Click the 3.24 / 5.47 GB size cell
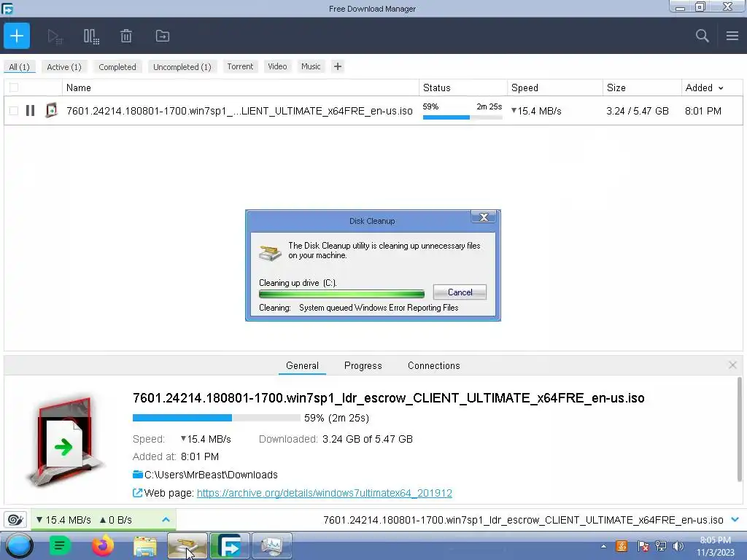 [x=638, y=111]
